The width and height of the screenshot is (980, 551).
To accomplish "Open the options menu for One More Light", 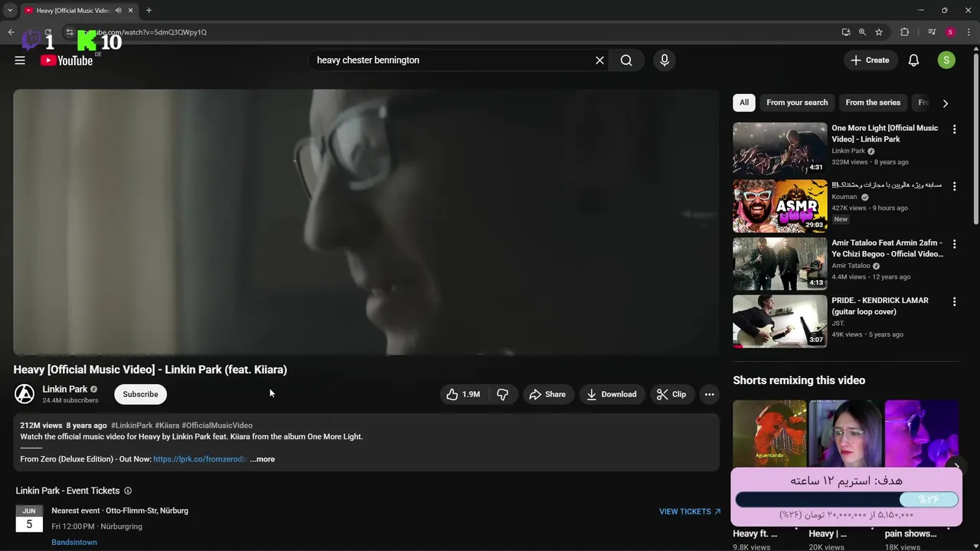I will coord(954,129).
